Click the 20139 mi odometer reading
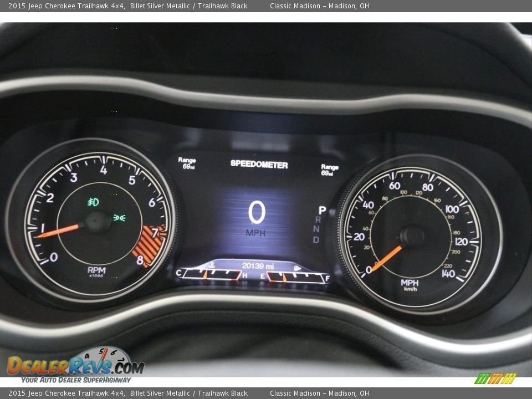The image size is (532, 399). pyautogui.click(x=257, y=266)
